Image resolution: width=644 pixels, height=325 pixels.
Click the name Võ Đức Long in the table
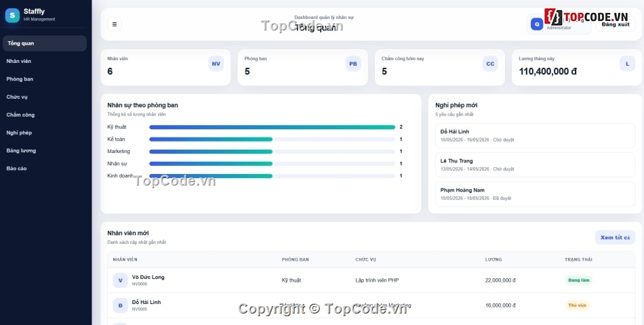click(x=148, y=277)
